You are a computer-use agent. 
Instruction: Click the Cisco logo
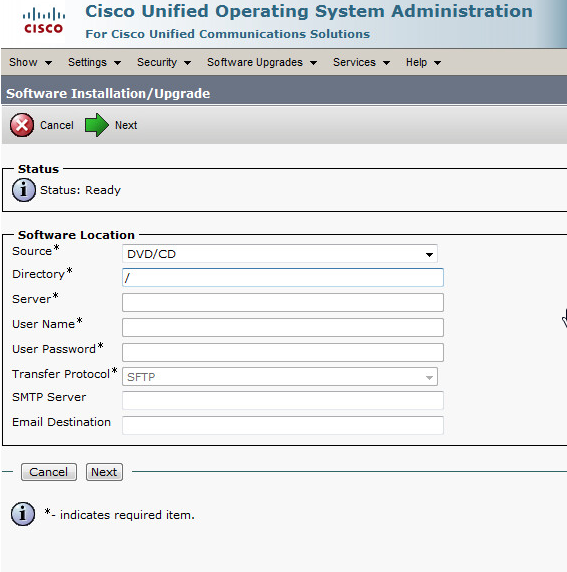coord(44,21)
